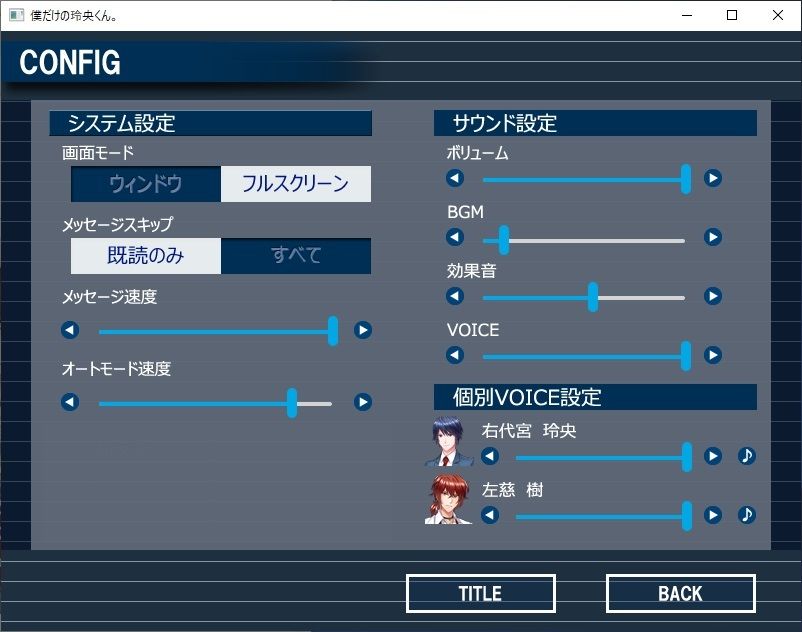This screenshot has height=632, width=802.
Task: Click the app icon in the title bar
Action: pos(16,15)
